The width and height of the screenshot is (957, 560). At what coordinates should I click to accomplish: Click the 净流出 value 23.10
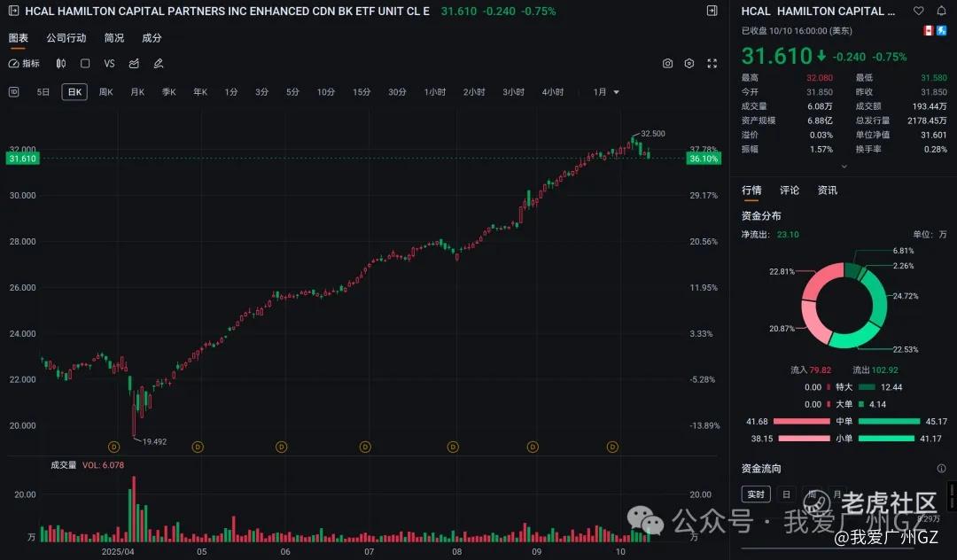click(788, 234)
